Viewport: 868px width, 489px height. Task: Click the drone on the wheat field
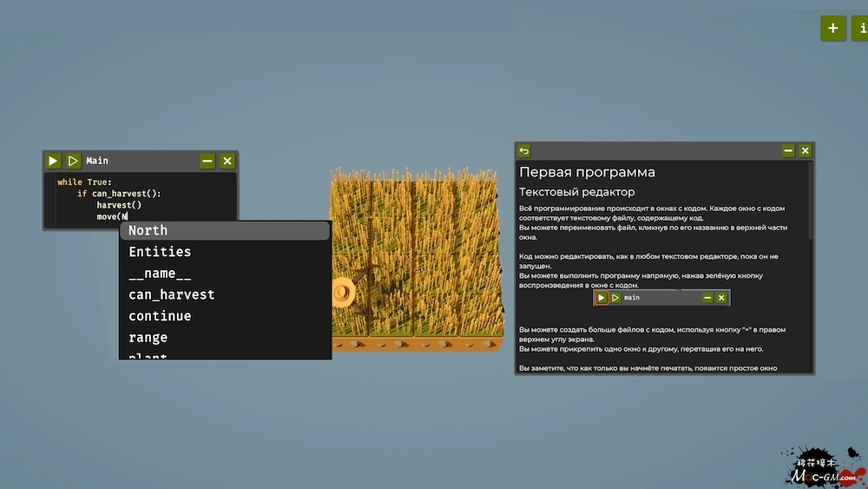(x=345, y=291)
